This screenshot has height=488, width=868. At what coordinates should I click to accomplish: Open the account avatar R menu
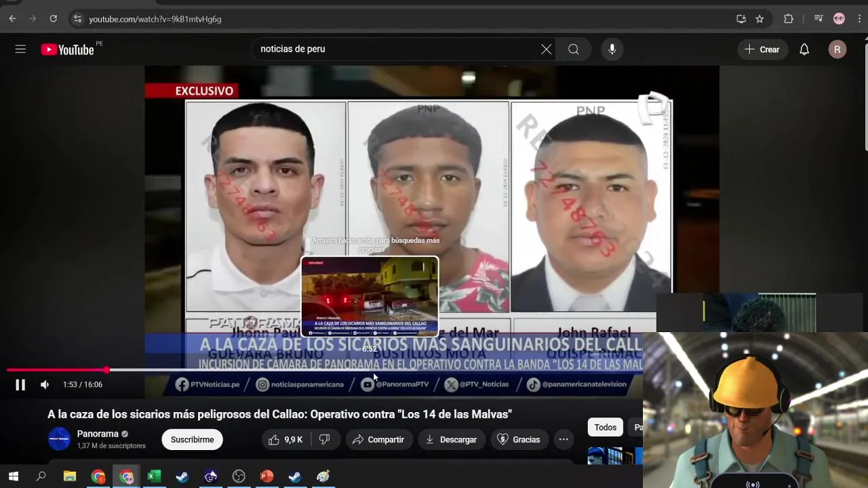(837, 49)
